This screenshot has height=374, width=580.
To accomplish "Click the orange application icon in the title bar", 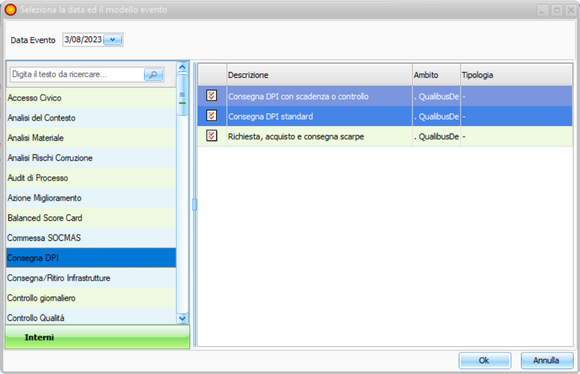I will [x=10, y=10].
